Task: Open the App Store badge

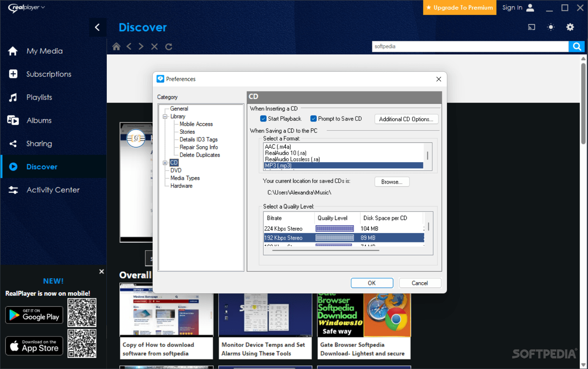Action: (x=34, y=346)
